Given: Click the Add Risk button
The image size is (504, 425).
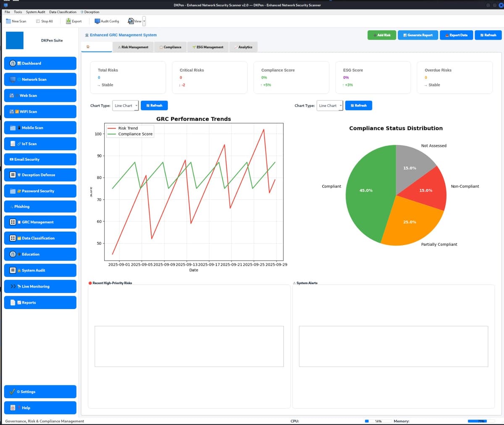Looking at the screenshot, I should (381, 35).
